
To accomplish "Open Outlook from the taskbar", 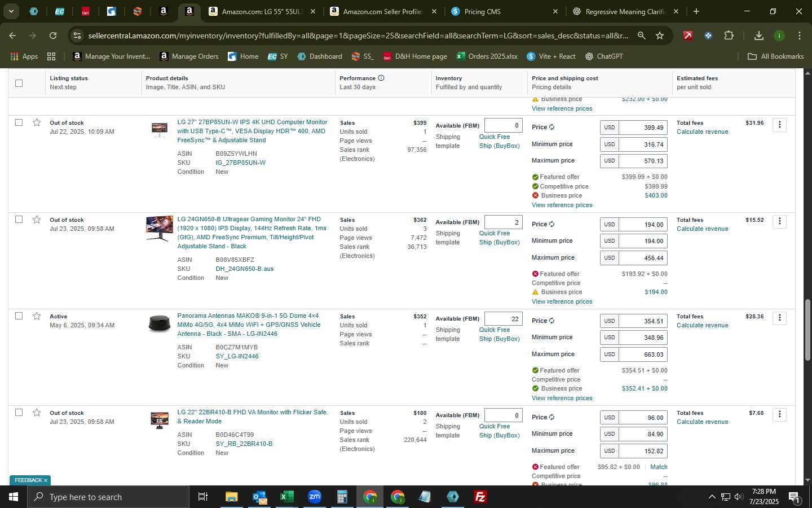I will point(259,497).
